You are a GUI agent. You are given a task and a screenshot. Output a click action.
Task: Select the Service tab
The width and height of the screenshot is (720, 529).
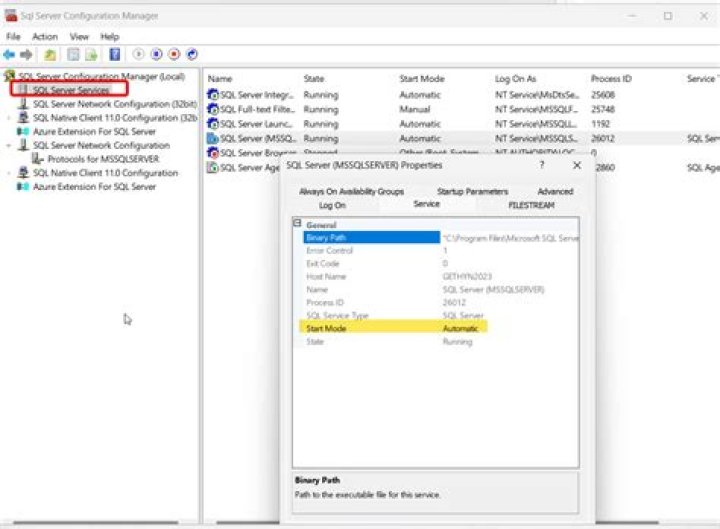[x=426, y=204]
